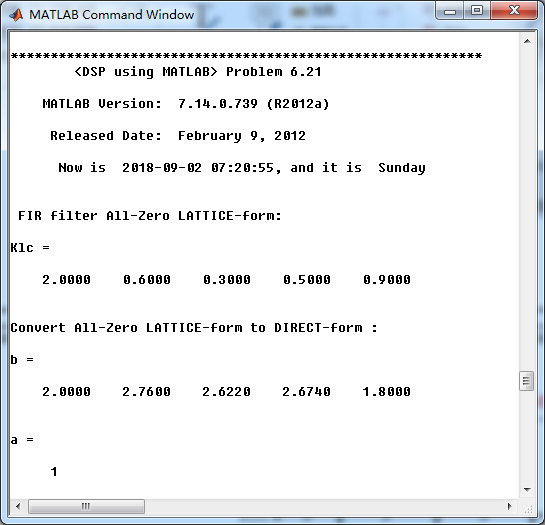The width and height of the screenshot is (545, 525).
Task: Click the word 'Sunday'
Action: coord(402,168)
